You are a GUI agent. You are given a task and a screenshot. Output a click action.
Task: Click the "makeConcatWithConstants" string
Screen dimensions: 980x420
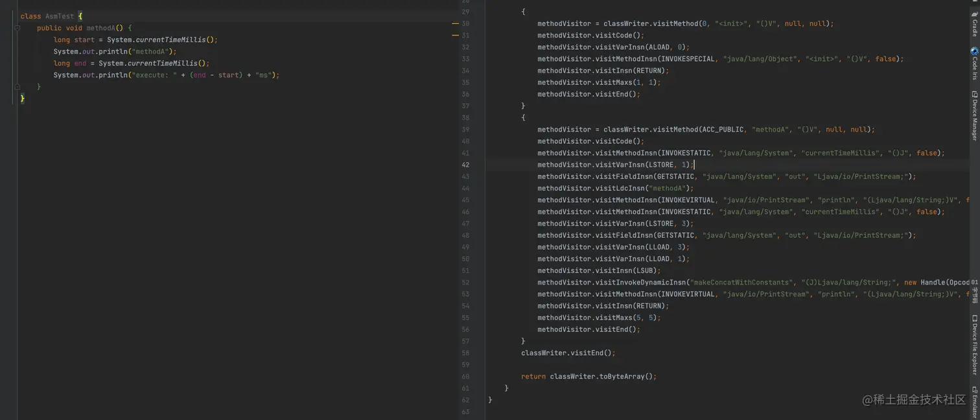pos(742,283)
